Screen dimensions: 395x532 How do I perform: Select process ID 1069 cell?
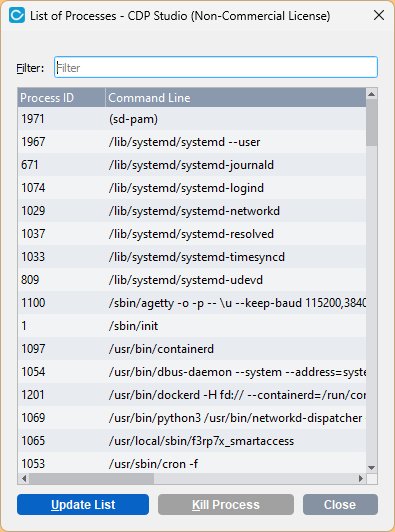pos(62,418)
